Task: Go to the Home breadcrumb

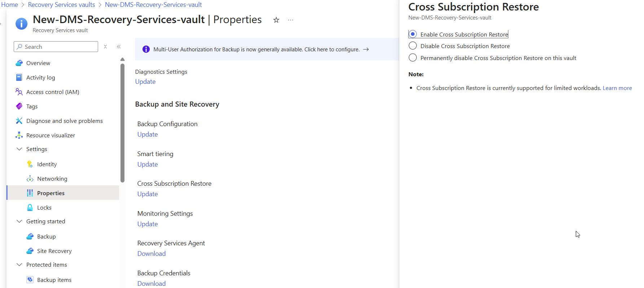Action: 9,5
